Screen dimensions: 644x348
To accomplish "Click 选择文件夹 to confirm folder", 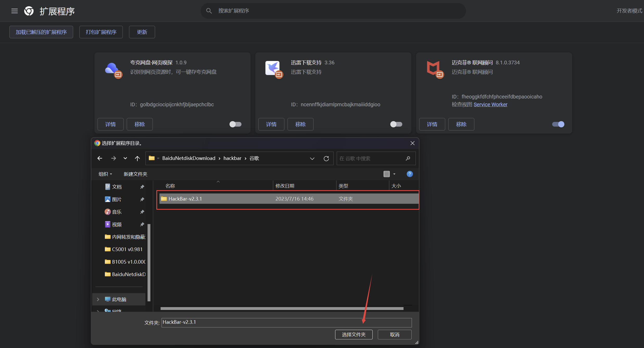I will coord(354,334).
